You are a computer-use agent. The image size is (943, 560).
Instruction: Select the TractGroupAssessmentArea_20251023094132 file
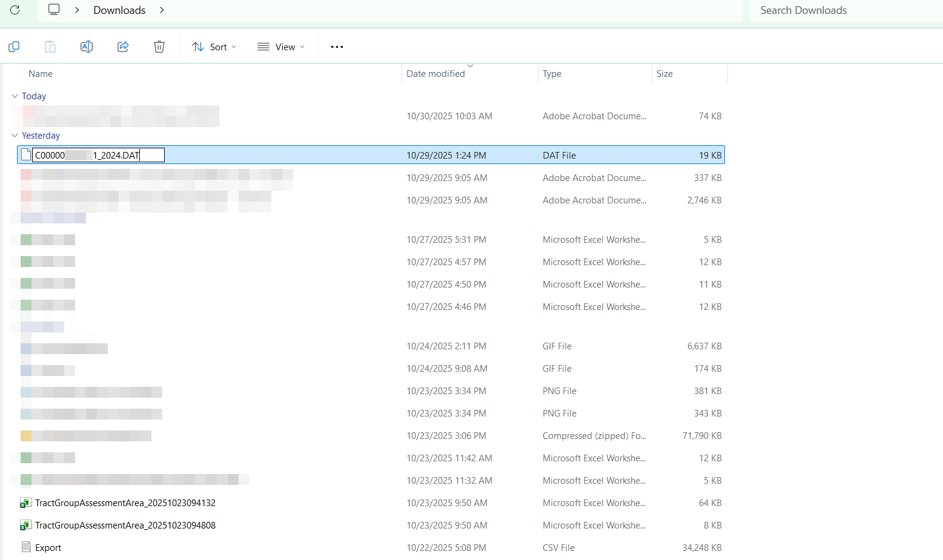[125, 503]
